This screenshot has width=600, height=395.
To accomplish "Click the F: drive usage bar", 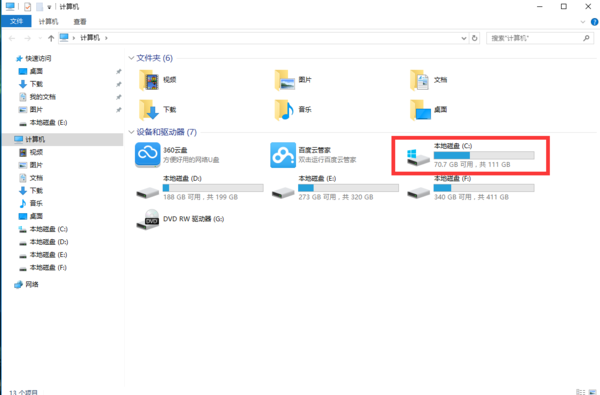I will coord(484,188).
